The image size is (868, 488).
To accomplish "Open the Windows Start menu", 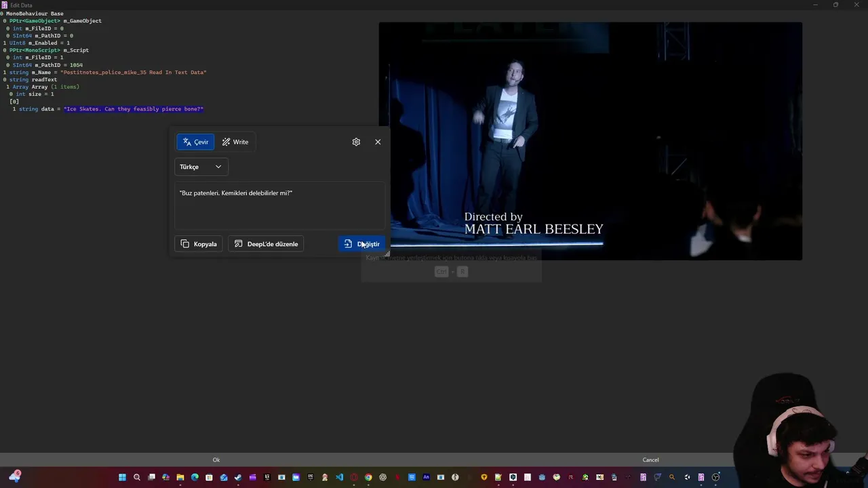I will (122, 477).
